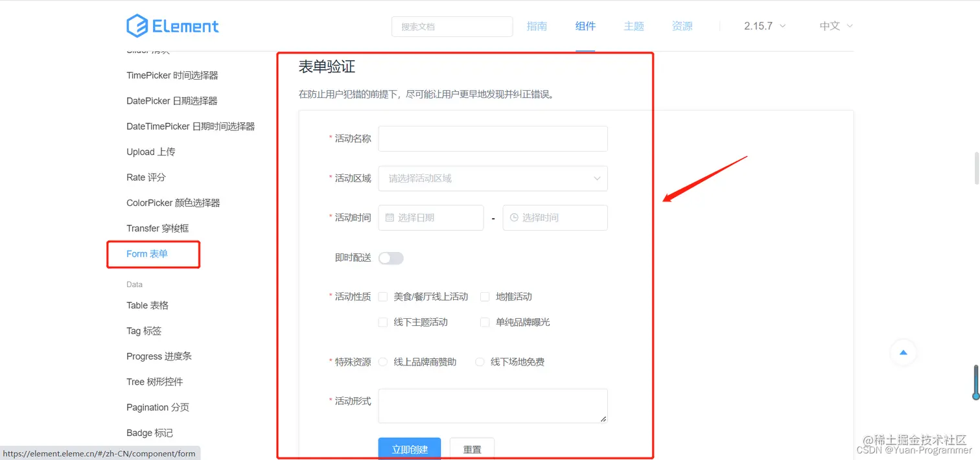Check the 美食/餐厅线上活动 checkbox

[382, 296]
